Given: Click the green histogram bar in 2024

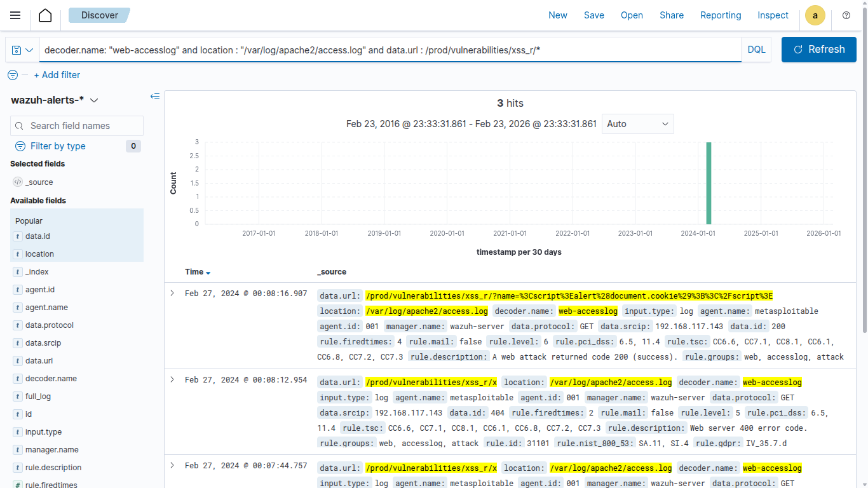Looking at the screenshot, I should 709,183.
